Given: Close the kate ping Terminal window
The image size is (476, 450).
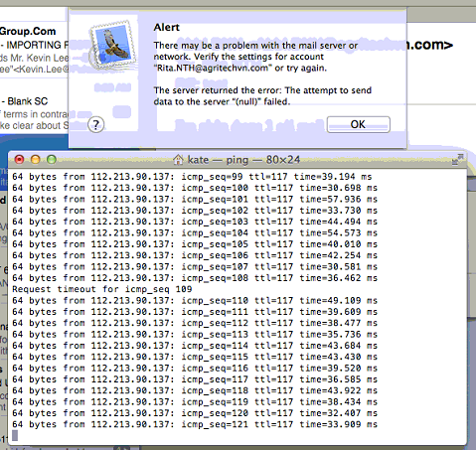Looking at the screenshot, I should pos(20,160).
